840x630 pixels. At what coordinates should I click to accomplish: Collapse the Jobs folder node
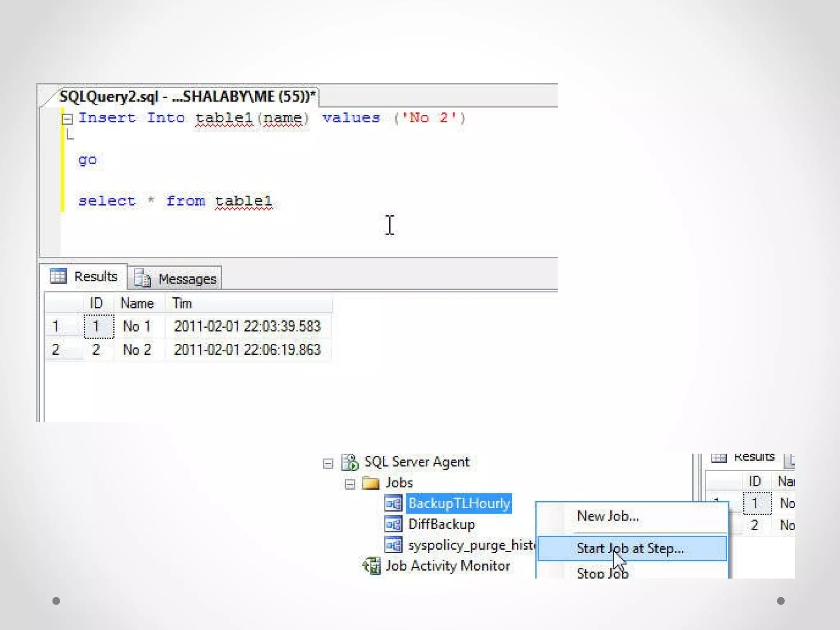click(x=349, y=485)
